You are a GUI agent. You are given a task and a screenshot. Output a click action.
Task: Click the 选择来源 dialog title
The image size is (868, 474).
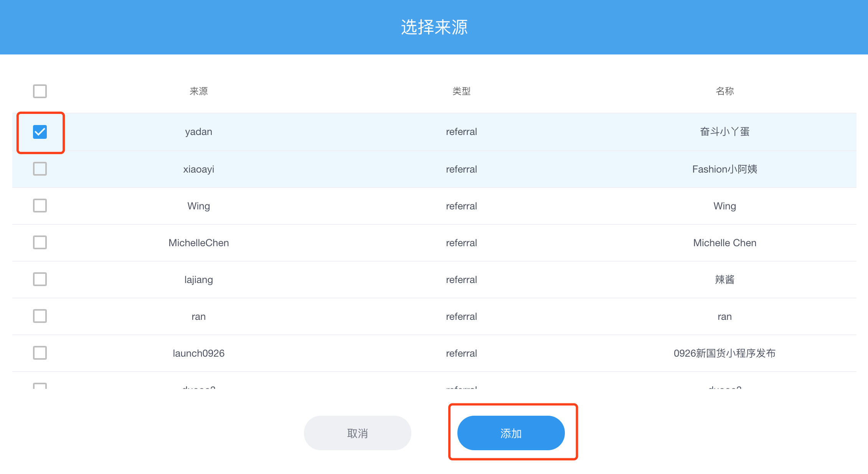click(434, 27)
